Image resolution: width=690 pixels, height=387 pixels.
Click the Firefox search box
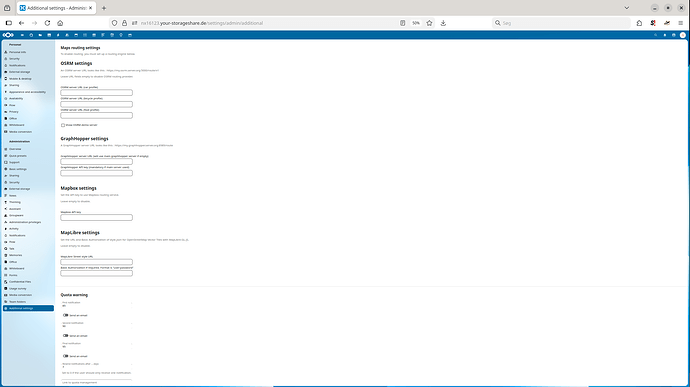tap(561, 23)
